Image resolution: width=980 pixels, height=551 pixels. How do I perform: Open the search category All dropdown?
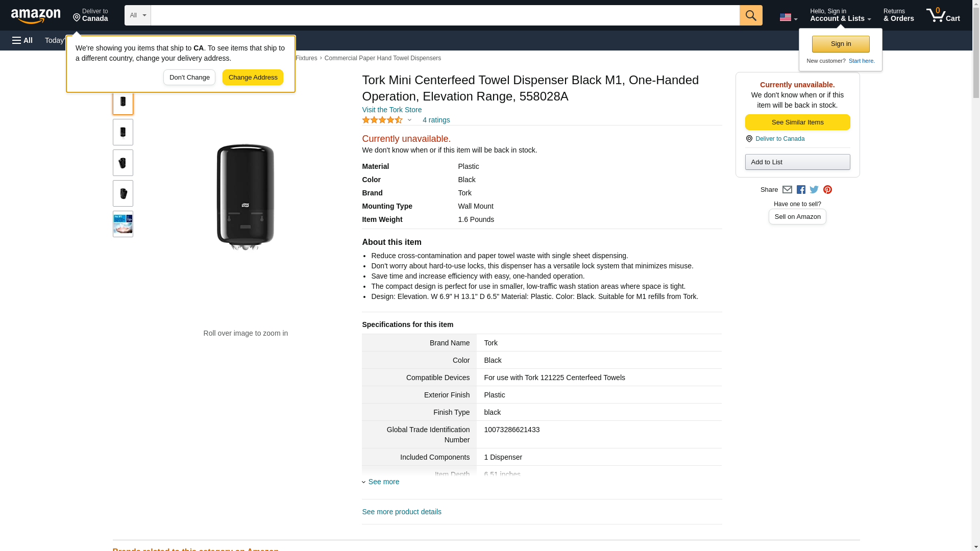(x=137, y=15)
